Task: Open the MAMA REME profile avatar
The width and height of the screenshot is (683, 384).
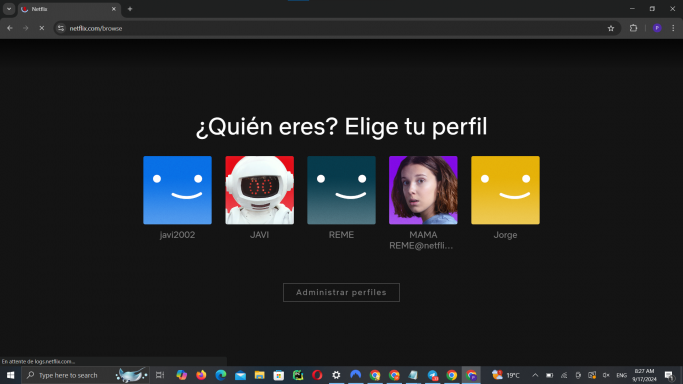Action: [x=423, y=190]
